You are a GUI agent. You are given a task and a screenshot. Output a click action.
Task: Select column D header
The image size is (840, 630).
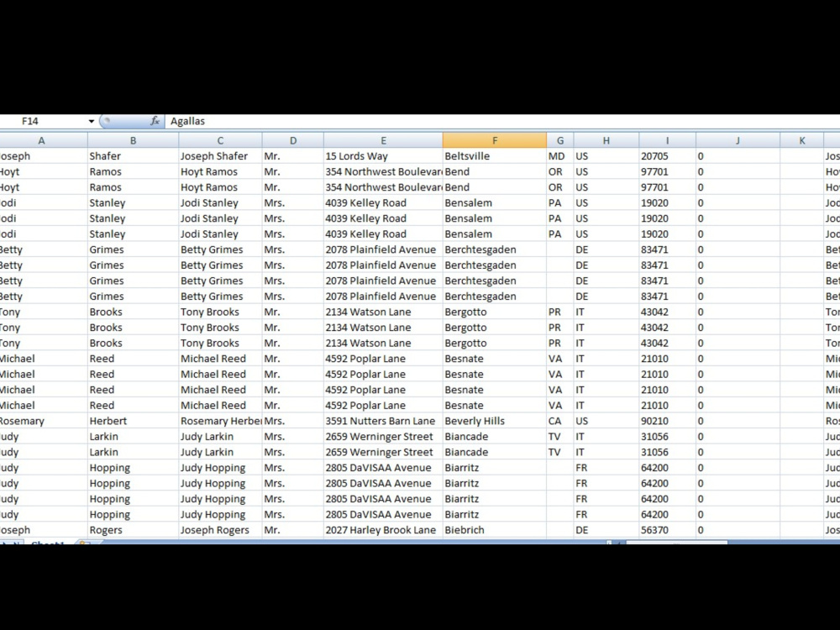(293, 140)
